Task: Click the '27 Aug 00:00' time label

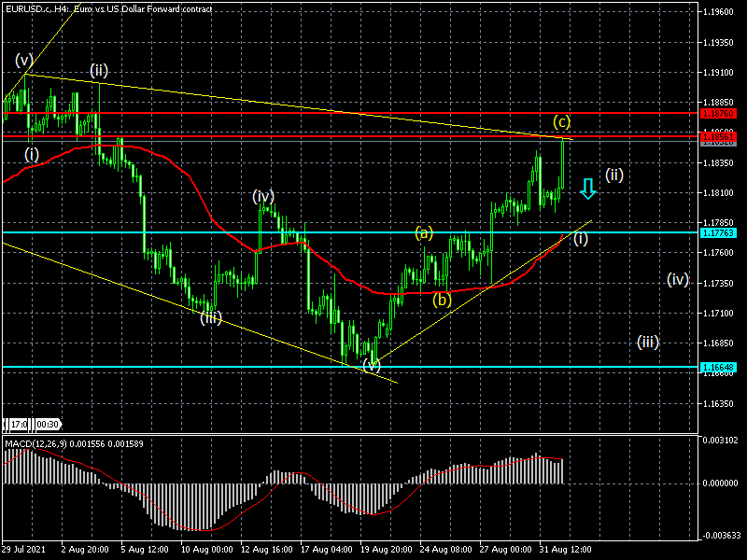Action: point(505,550)
